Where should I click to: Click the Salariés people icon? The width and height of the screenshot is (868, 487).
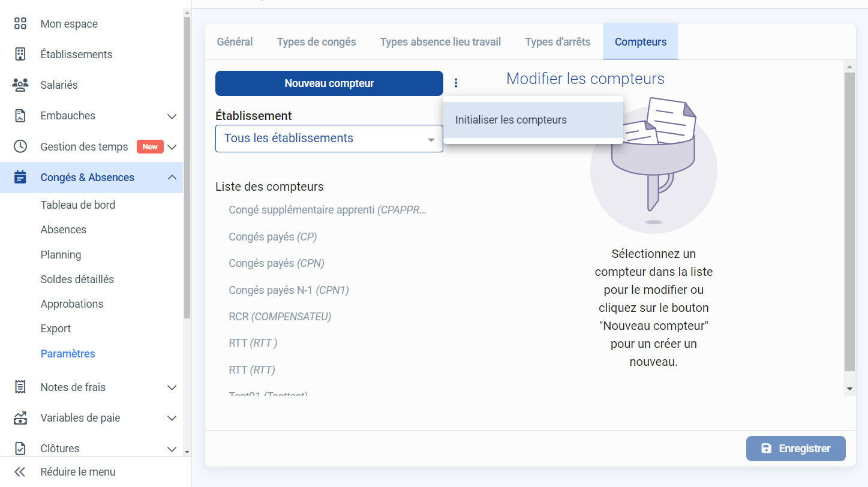tap(20, 85)
